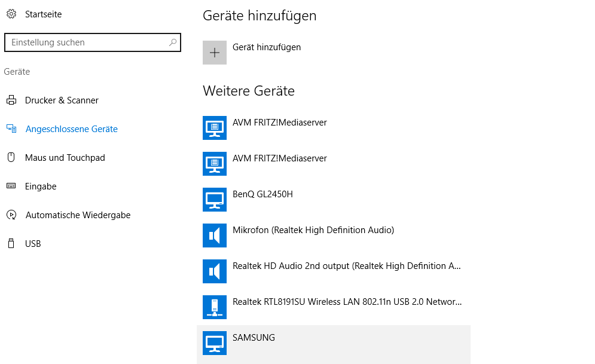Viewport: 595px width, 364px height.
Task: Click the plus icon to add device
Action: coord(215,53)
